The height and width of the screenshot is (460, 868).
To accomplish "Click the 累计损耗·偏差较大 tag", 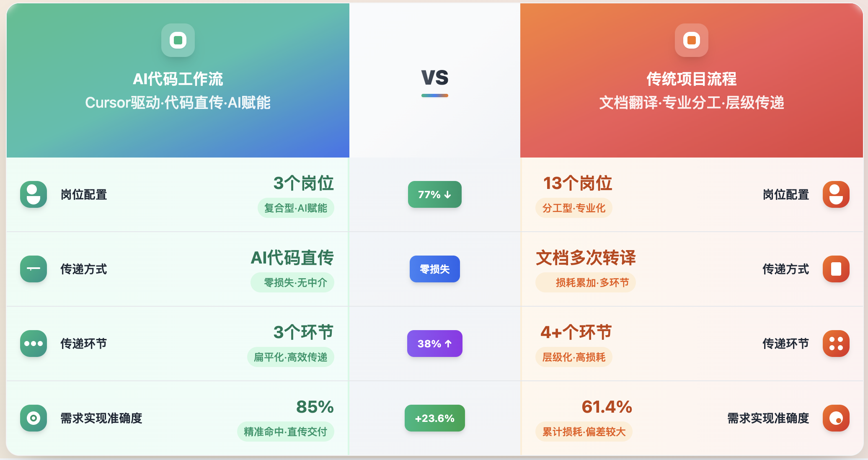I will pos(584,432).
